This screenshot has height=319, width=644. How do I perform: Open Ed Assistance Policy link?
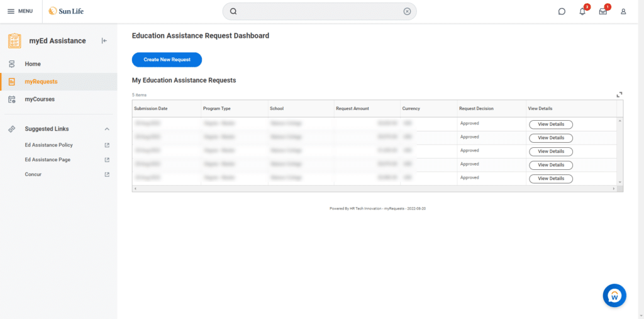pyautogui.click(x=49, y=145)
